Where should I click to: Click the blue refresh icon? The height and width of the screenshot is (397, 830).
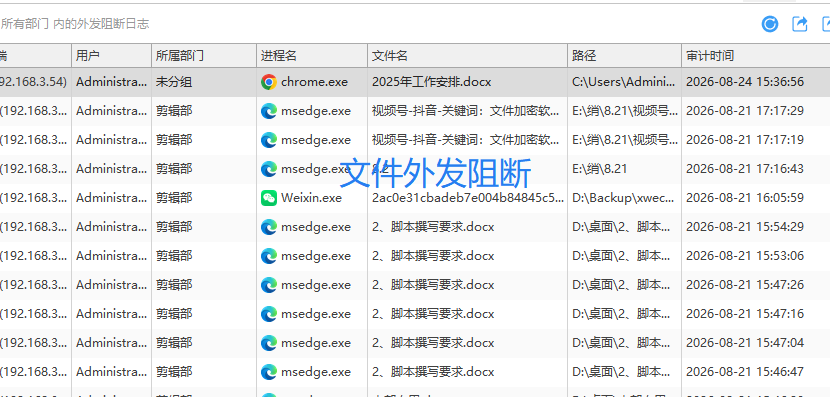point(770,24)
